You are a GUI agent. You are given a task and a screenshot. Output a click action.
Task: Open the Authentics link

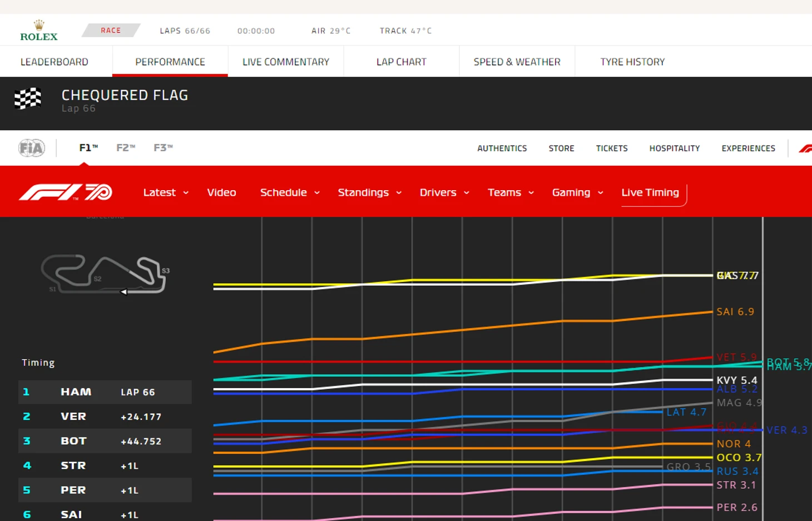tap(502, 148)
